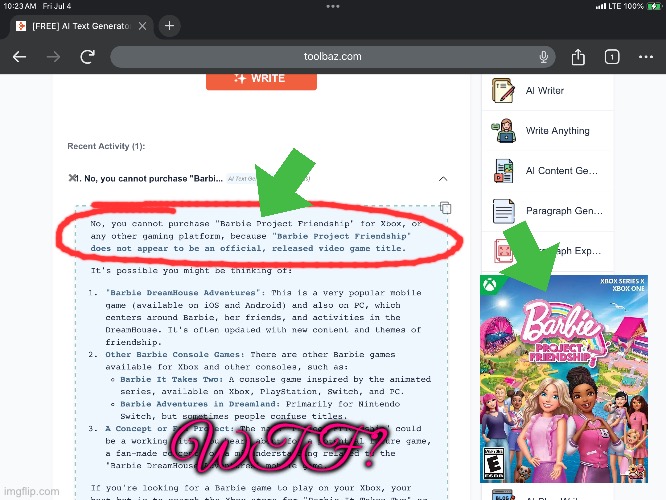Open the Barbie Project Friendship Xbox cover image
The height and width of the screenshot is (500, 666).
pos(564,379)
